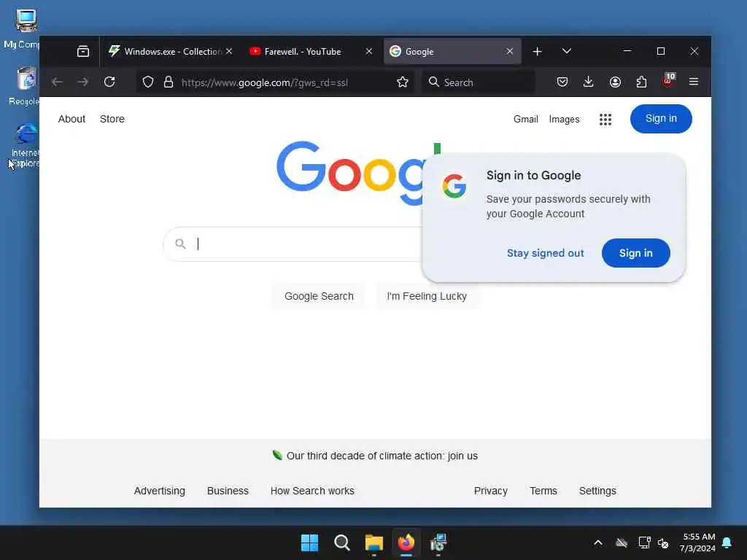Click I'm Feeling Lucky button
The image size is (747, 560).
tap(427, 296)
